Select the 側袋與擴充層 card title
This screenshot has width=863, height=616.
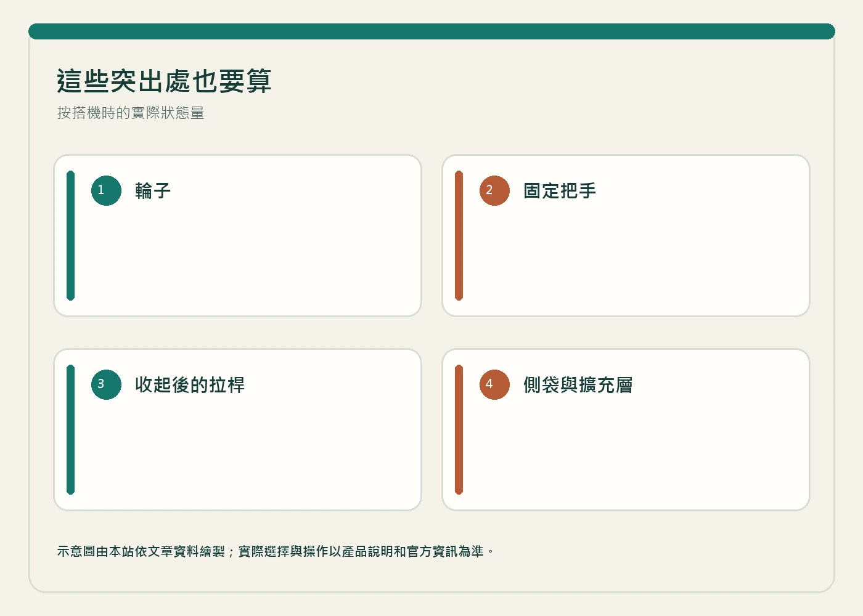[578, 385]
